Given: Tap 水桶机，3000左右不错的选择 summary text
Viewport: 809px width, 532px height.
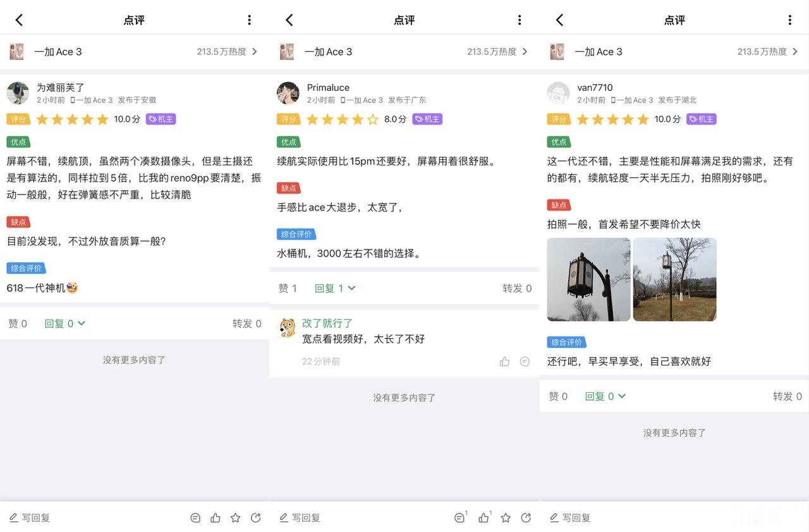Looking at the screenshot, I should coord(350,253).
